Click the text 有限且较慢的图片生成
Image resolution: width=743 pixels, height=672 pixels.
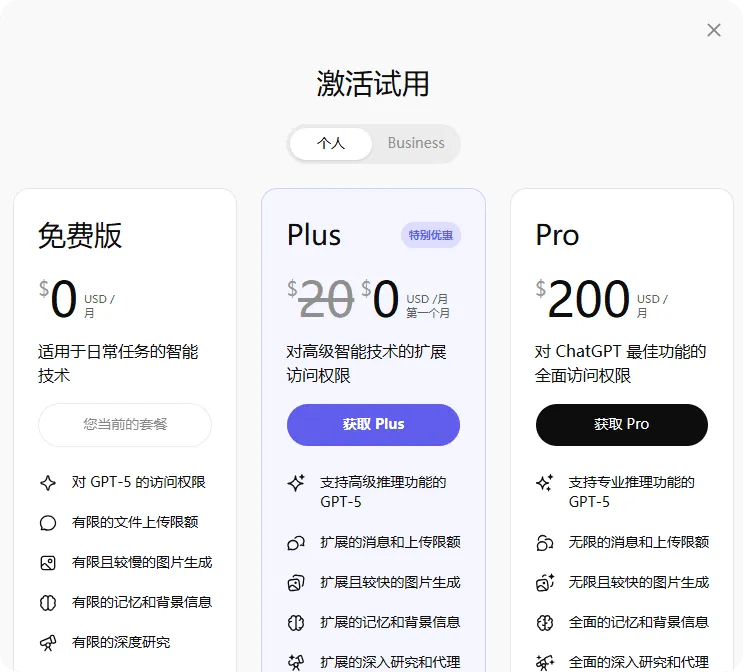142,563
